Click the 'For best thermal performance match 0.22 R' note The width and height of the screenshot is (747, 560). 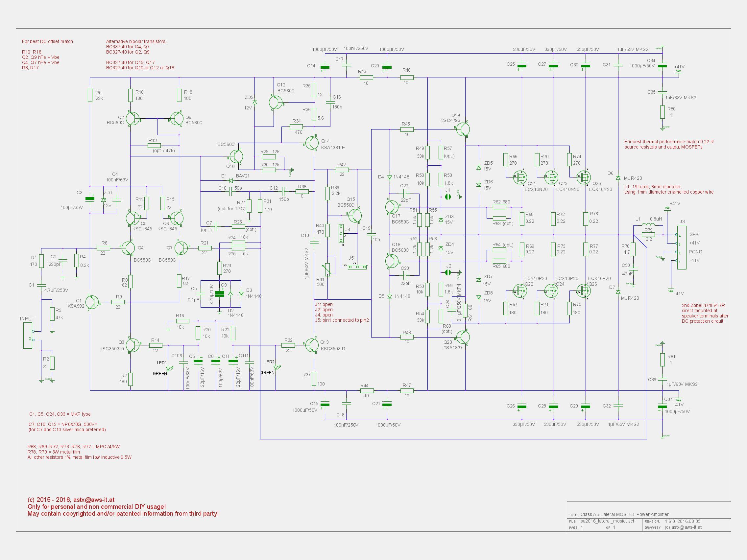pyautogui.click(x=669, y=142)
